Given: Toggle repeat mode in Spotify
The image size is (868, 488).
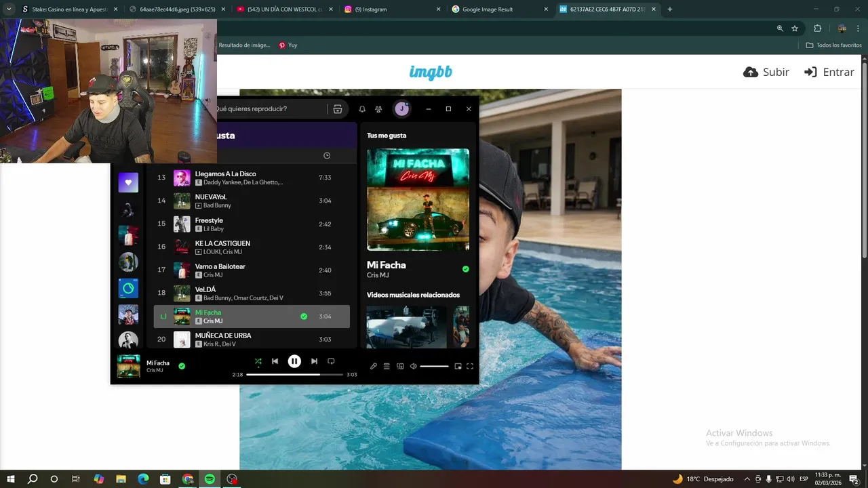Looking at the screenshot, I should coord(331,361).
